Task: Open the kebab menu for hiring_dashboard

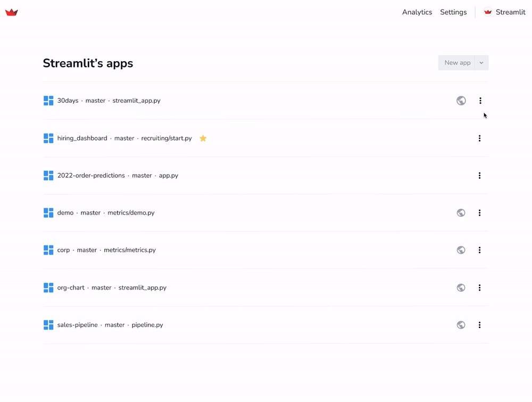Action: [479, 138]
